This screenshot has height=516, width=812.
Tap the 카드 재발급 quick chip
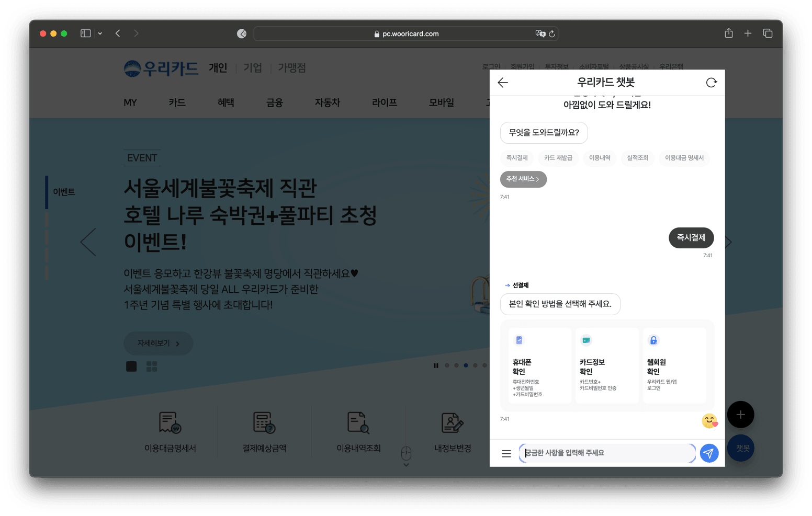(x=558, y=158)
